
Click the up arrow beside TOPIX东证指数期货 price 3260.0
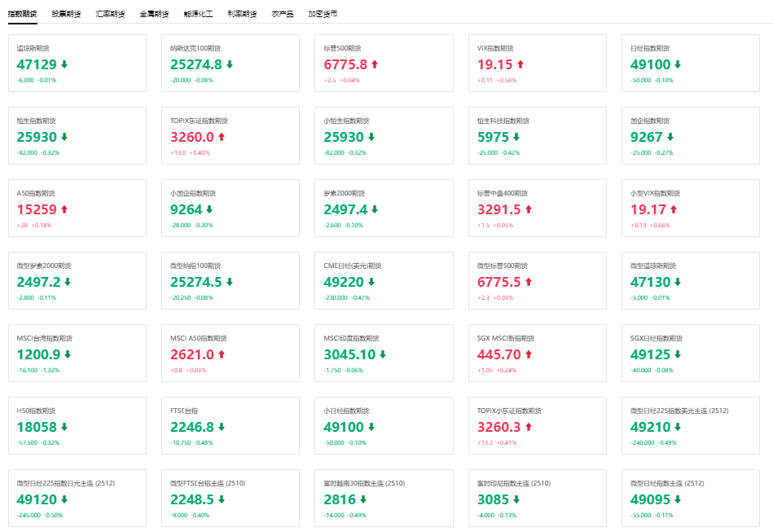click(x=222, y=137)
